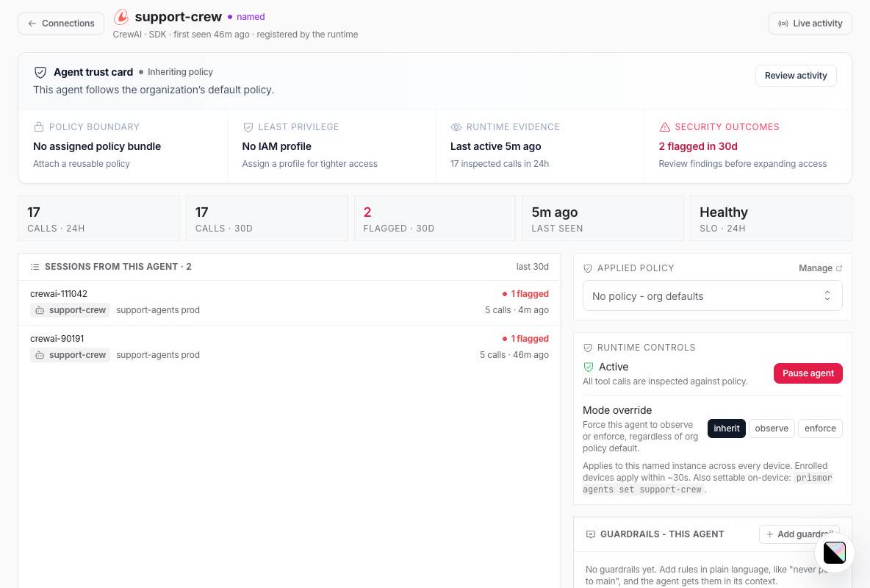
Task: Click the Runtime Evidence eye icon
Action: (456, 127)
